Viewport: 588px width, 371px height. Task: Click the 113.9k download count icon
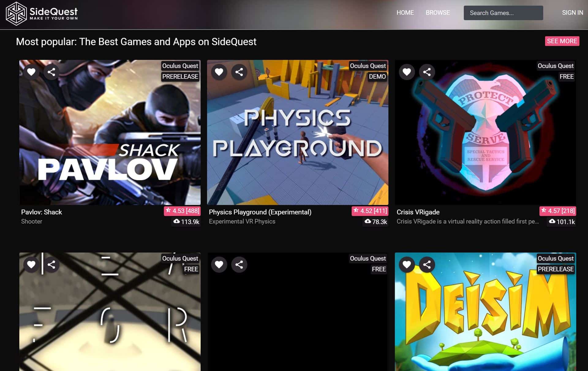(x=177, y=221)
